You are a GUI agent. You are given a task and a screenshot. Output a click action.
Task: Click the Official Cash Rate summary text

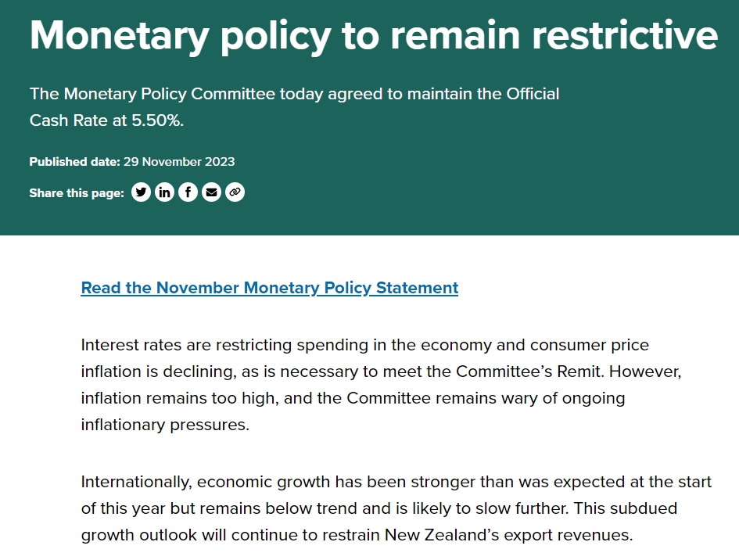[x=294, y=108]
